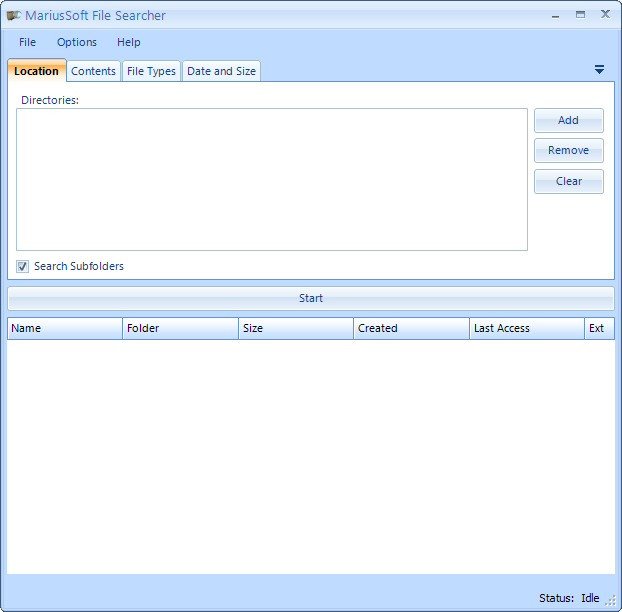Screen dimensions: 622x612
Task: Close the File Searcher window
Action: 605,14
